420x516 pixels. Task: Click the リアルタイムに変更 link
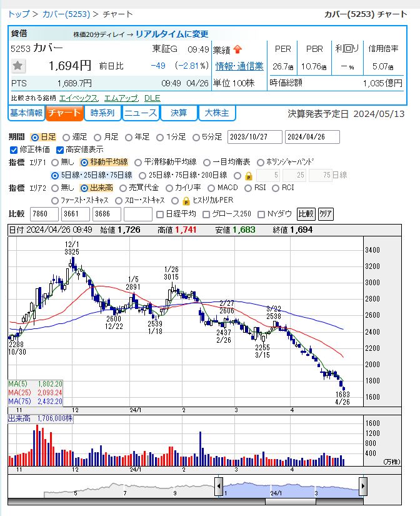pos(172,34)
